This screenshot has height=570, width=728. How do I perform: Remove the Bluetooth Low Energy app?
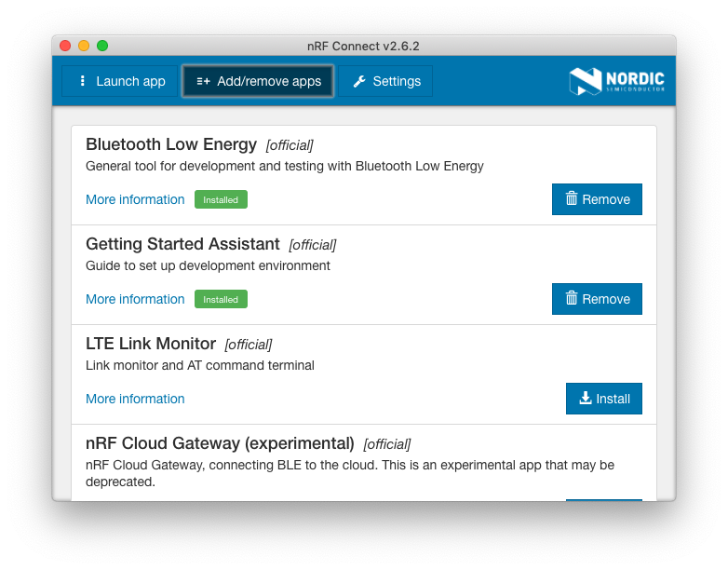597,199
